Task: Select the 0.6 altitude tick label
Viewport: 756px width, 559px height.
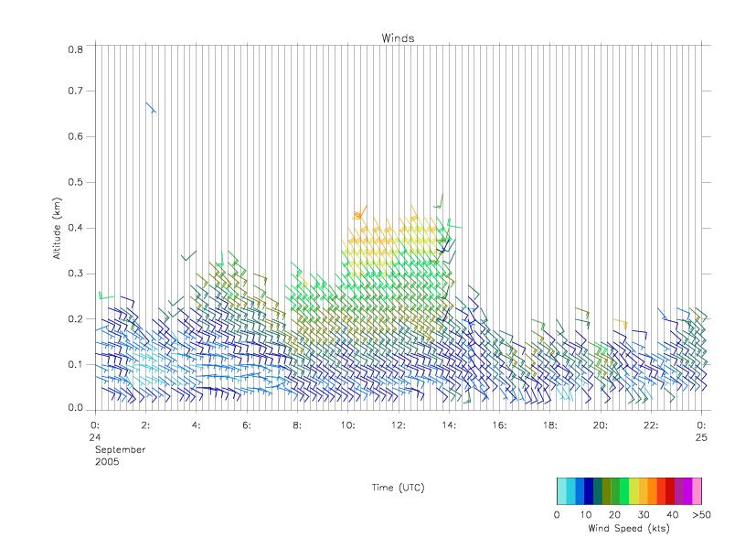Action: click(x=75, y=136)
